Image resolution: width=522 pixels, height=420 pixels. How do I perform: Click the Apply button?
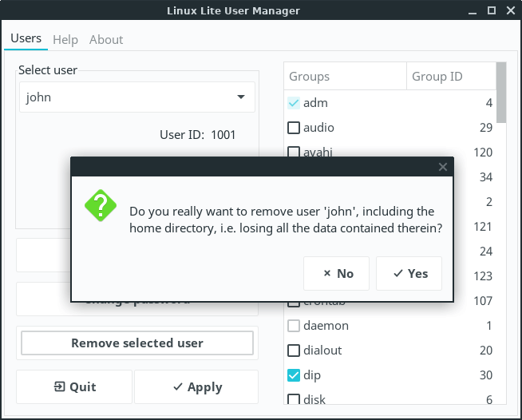coord(196,387)
